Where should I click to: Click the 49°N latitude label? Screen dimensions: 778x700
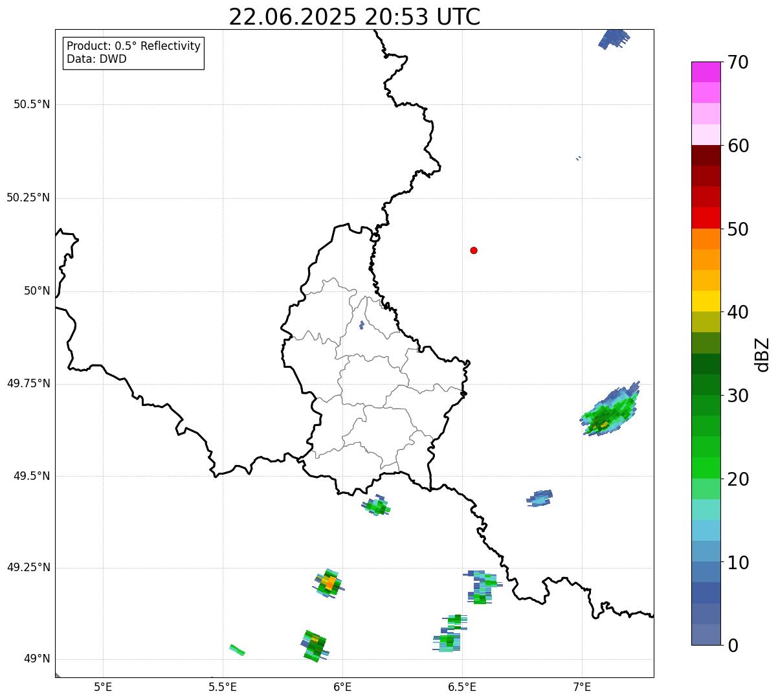(x=37, y=659)
